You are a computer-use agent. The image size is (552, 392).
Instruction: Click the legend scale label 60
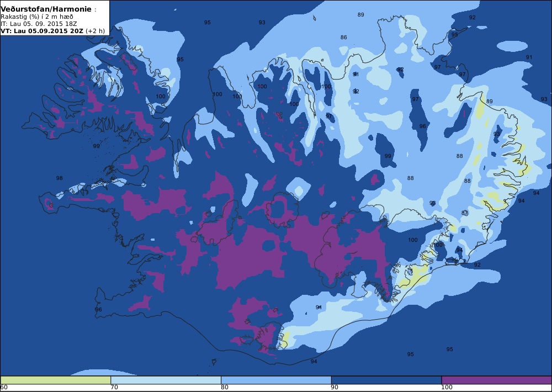(x=4, y=388)
